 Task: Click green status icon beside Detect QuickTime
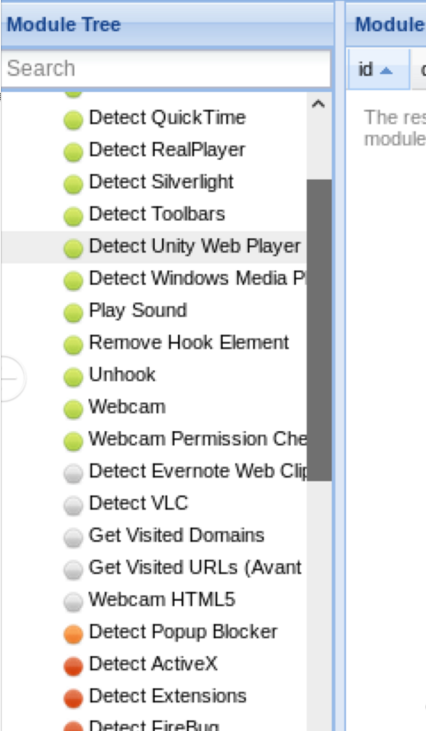click(73, 120)
